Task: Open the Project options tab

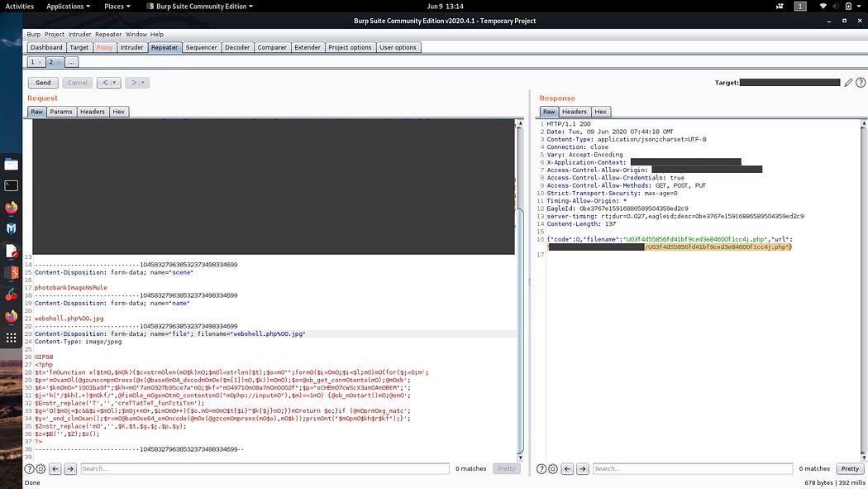Action: (350, 48)
